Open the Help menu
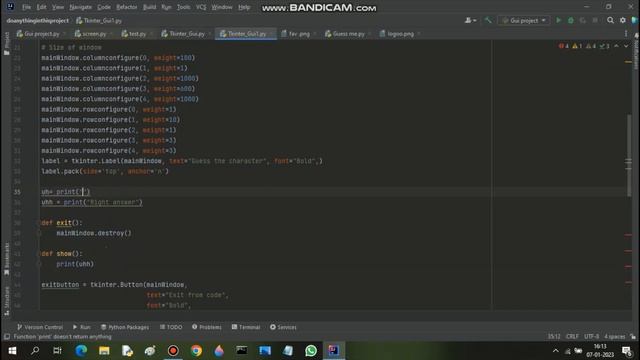 [244, 7]
